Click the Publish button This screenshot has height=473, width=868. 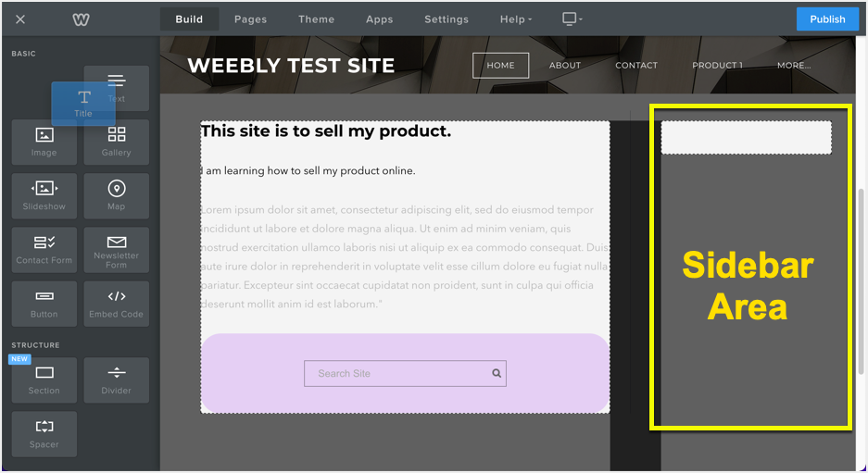(x=826, y=19)
